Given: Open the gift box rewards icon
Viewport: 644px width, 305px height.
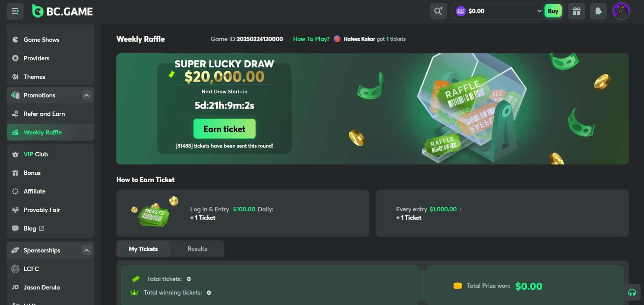Looking at the screenshot, I should coord(577,11).
